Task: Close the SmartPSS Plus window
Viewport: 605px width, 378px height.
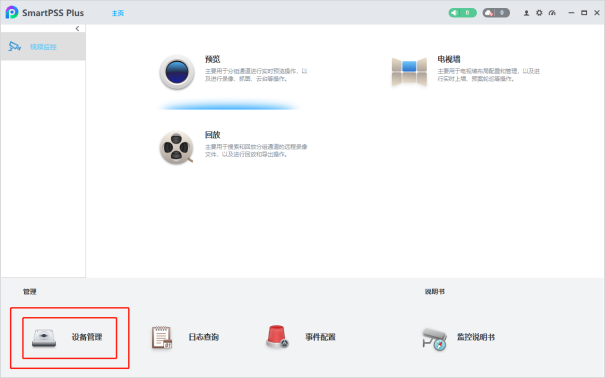Action: click(x=597, y=13)
